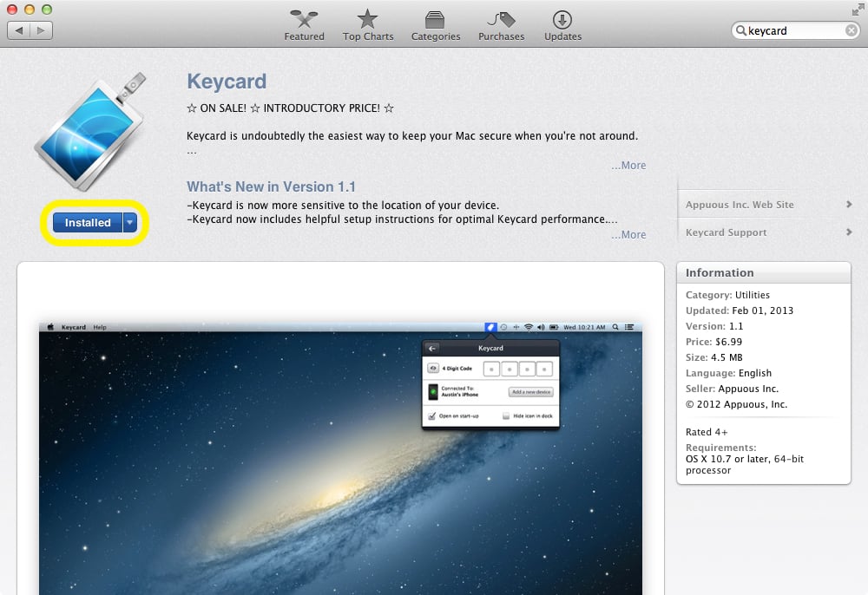
Task: Go forward with the right arrow
Action: coord(42,30)
